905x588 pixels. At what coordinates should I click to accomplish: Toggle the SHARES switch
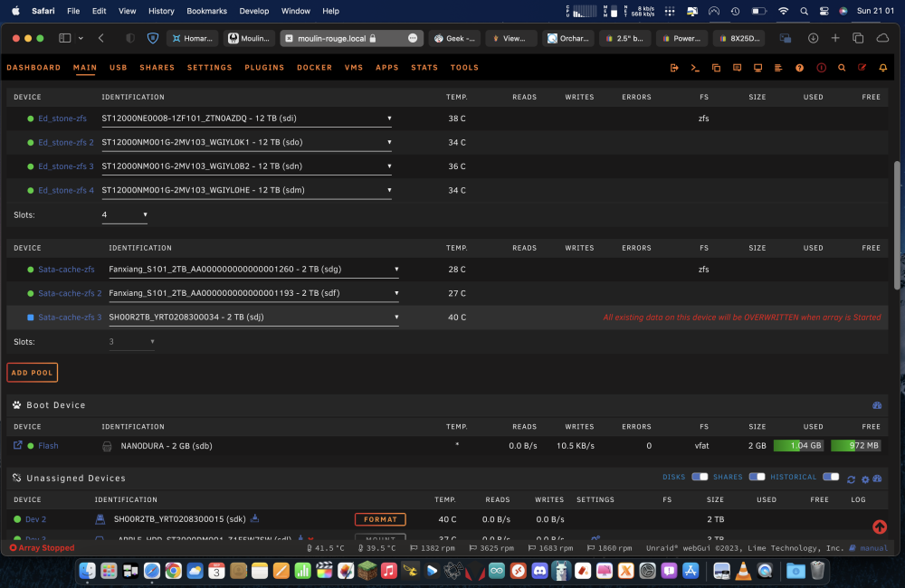(757, 477)
